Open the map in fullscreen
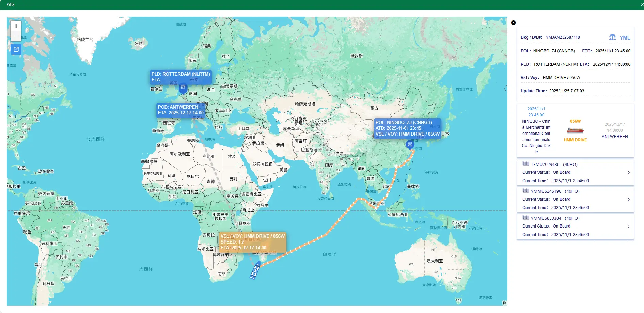The image size is (644, 313). [x=16, y=49]
